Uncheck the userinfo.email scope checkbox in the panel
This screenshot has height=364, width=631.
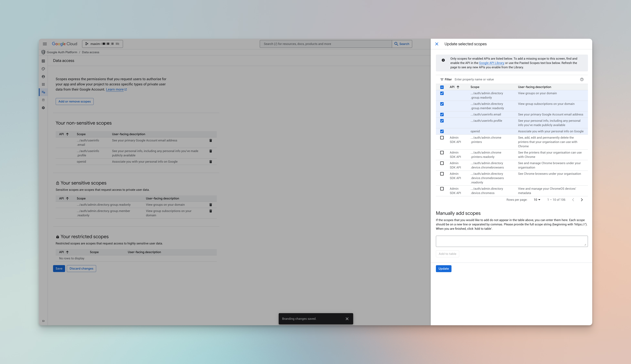[442, 114]
